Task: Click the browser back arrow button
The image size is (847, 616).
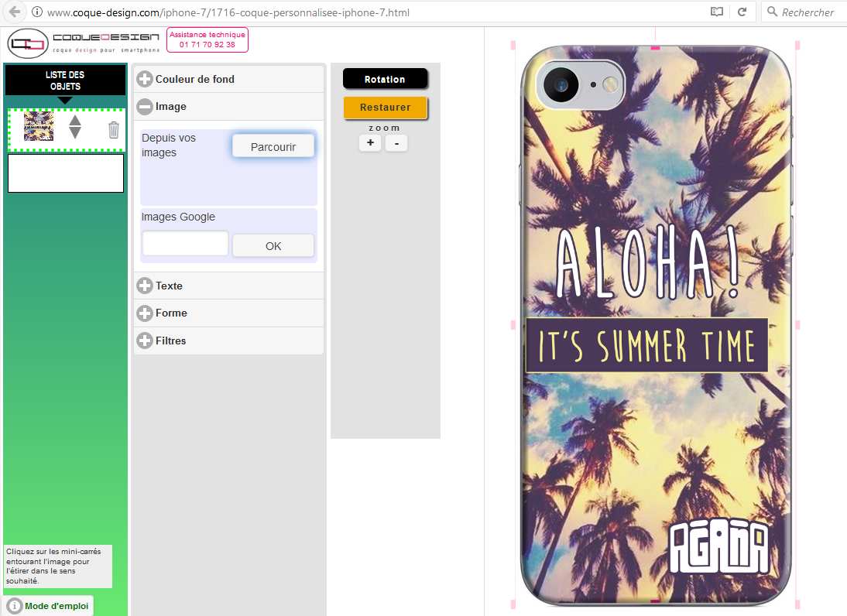Action: pos(14,12)
